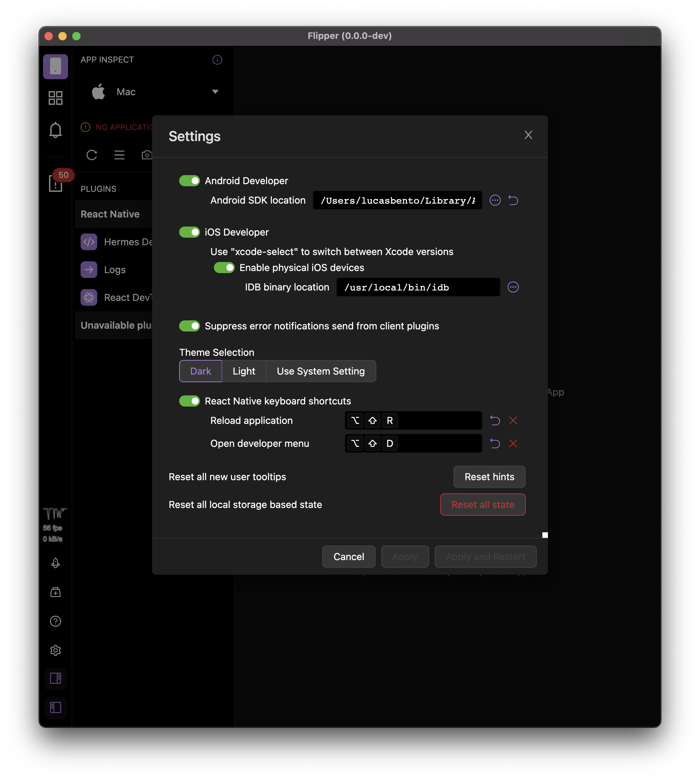Cancel the Settings dialog
This screenshot has width=700, height=779.
click(x=349, y=557)
